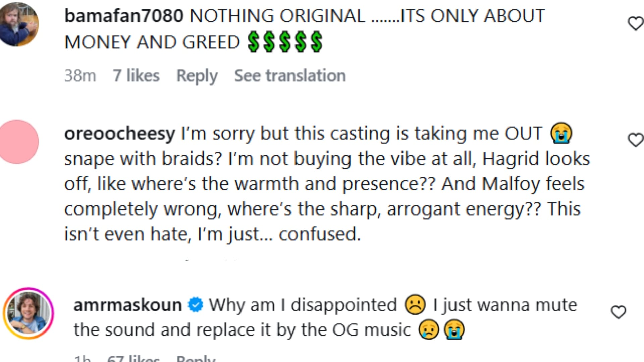Screen dimensions: 644x362
Task: Click the 1h timestamp under amrmaskoun's comment
Action: point(83,359)
